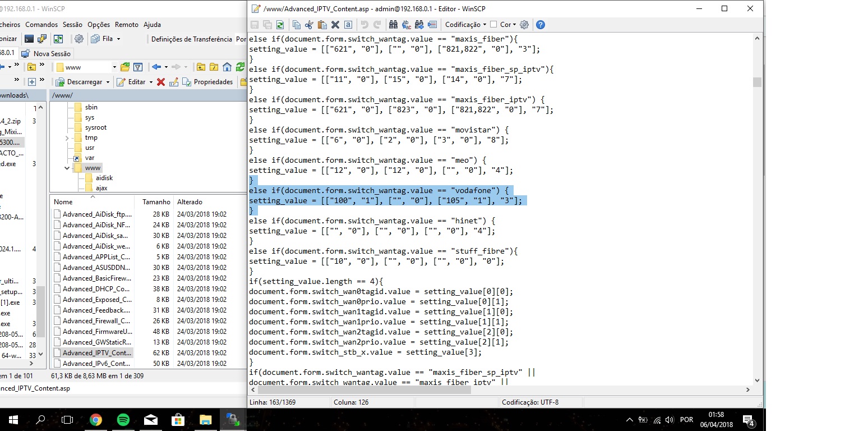868x431 pixels.
Task: Paste from clipboard in the editor
Action: (322, 25)
